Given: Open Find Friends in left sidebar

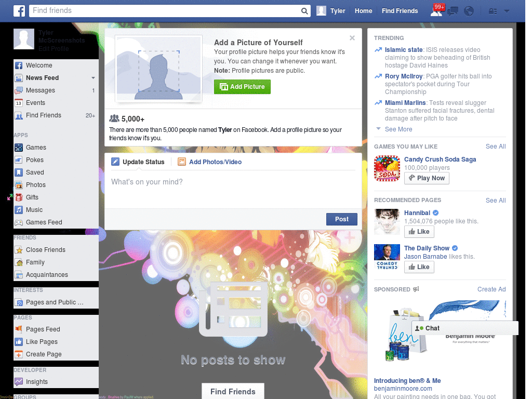Looking at the screenshot, I should 44,115.
